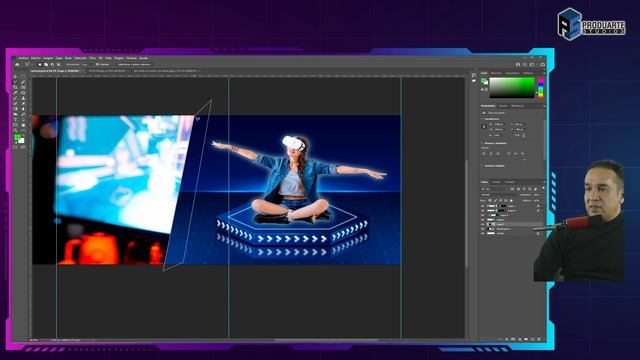The image size is (640, 360).
Task: Choose New Selection mode icon
Action: pos(40,64)
